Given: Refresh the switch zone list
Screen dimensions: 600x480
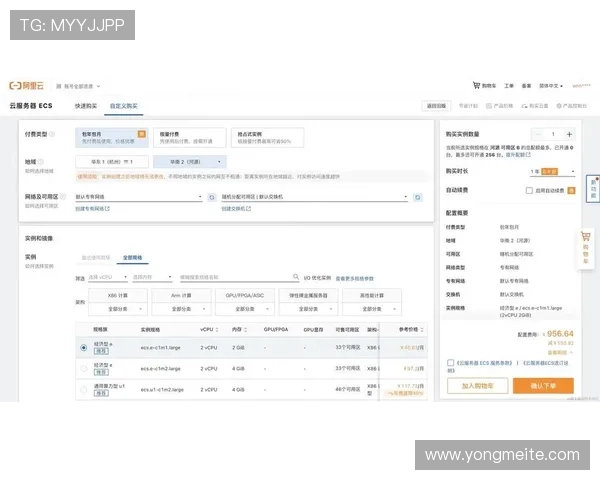Looking at the screenshot, I should (x=417, y=197).
